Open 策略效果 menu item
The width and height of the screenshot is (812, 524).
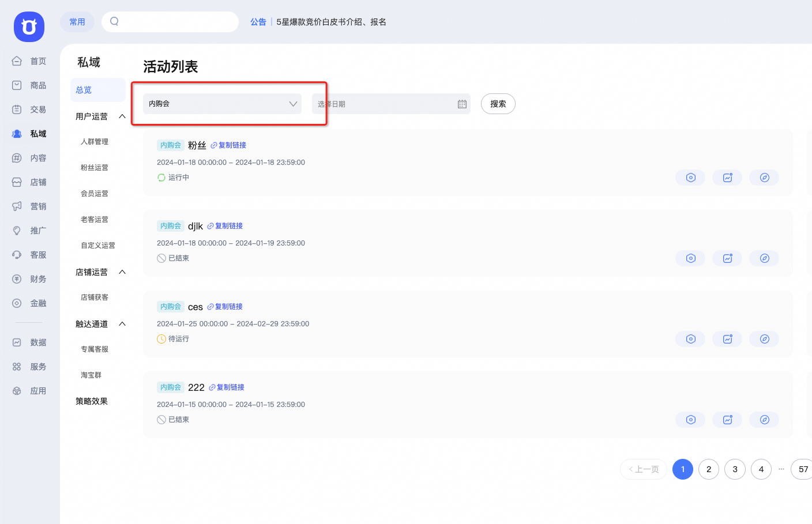[x=92, y=401]
